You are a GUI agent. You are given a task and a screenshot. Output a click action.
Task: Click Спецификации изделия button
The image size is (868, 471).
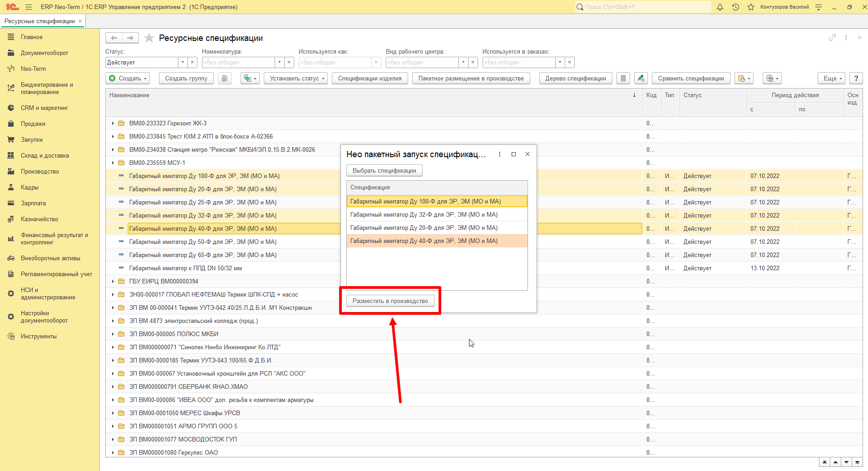pyautogui.click(x=370, y=79)
